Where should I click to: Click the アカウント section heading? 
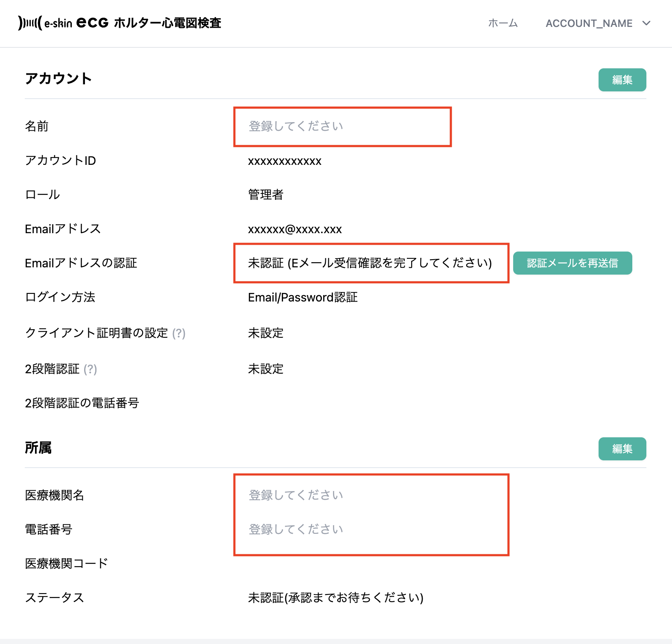tap(58, 79)
